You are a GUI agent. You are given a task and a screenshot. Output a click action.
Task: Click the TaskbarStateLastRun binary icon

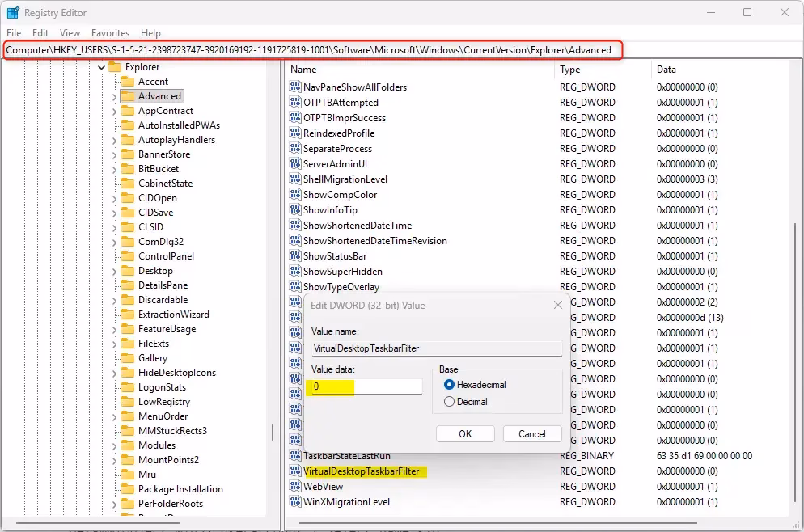(295, 456)
